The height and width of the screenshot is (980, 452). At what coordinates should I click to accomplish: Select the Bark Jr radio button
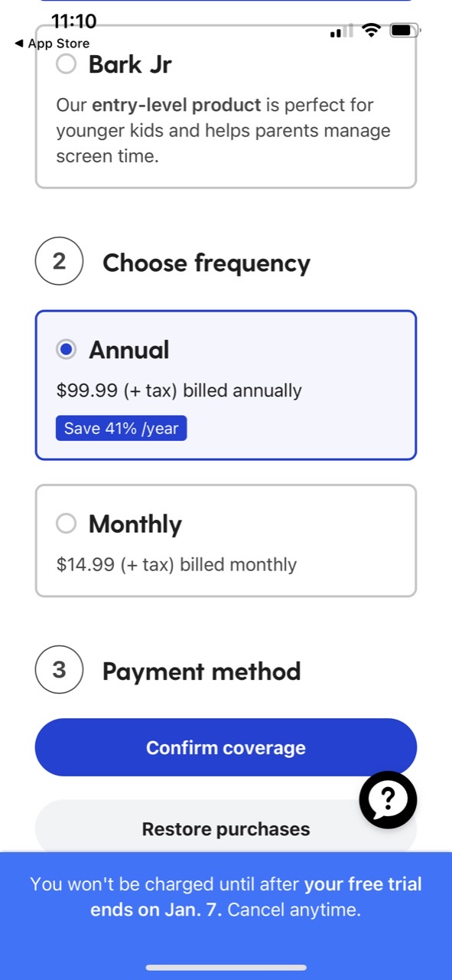click(x=67, y=65)
